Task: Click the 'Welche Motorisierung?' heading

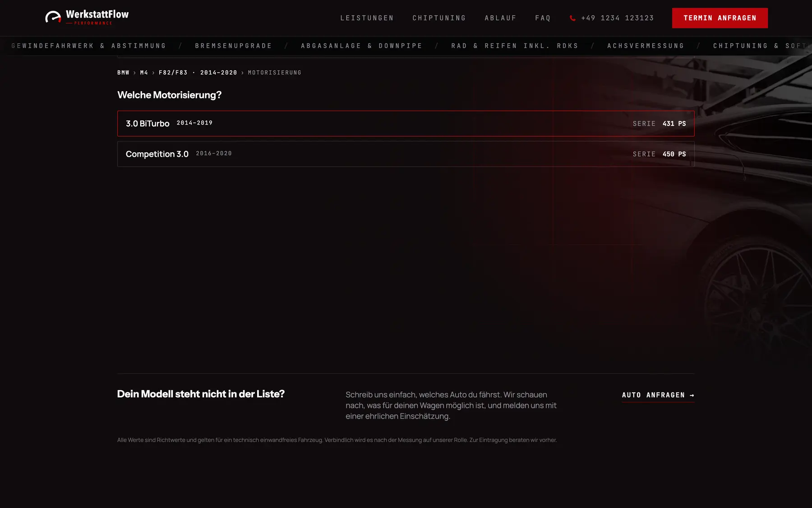Action: tap(169, 95)
